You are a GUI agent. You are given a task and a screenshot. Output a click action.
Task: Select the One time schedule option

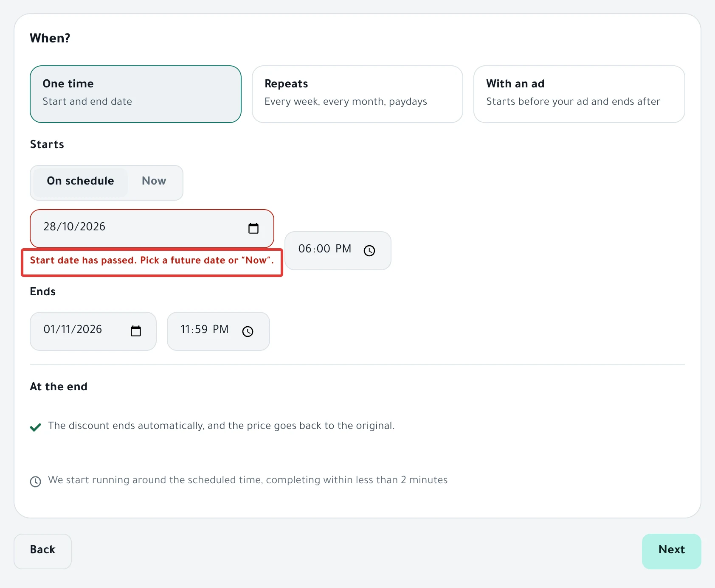[x=135, y=94]
